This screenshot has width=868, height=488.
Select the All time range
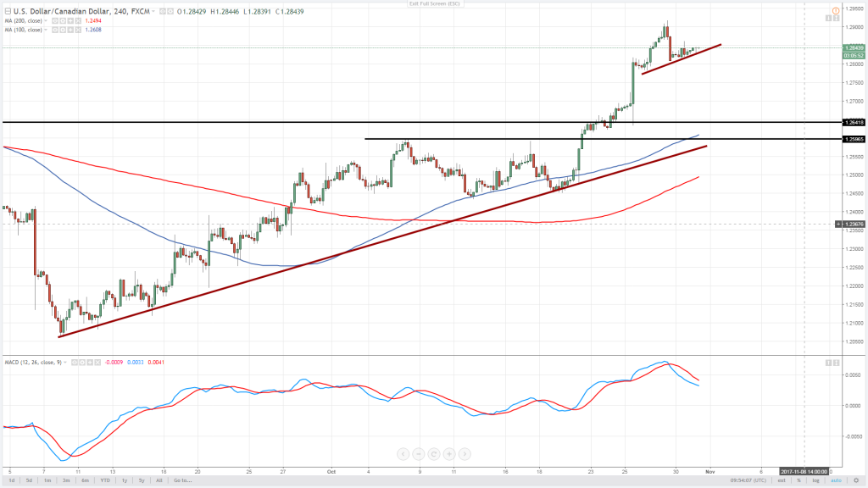click(x=159, y=480)
